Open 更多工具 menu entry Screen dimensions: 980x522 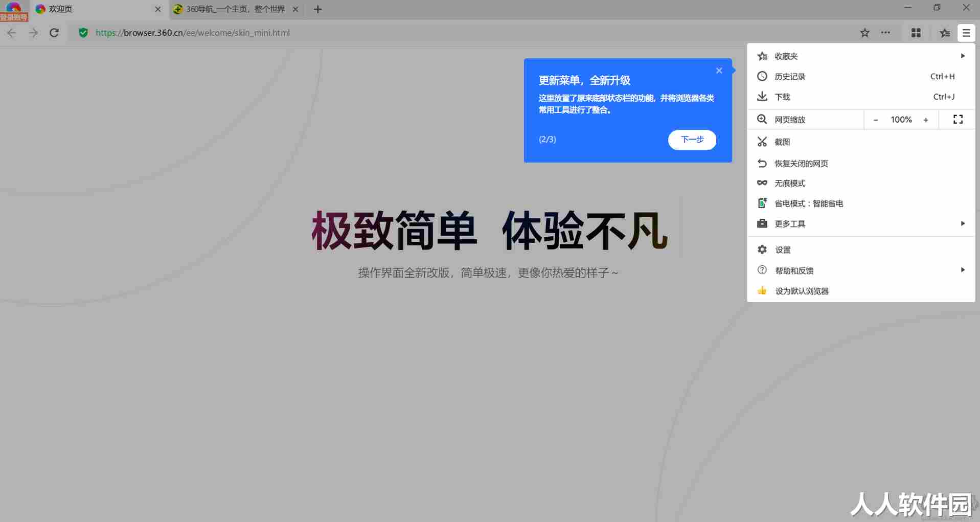coord(861,223)
